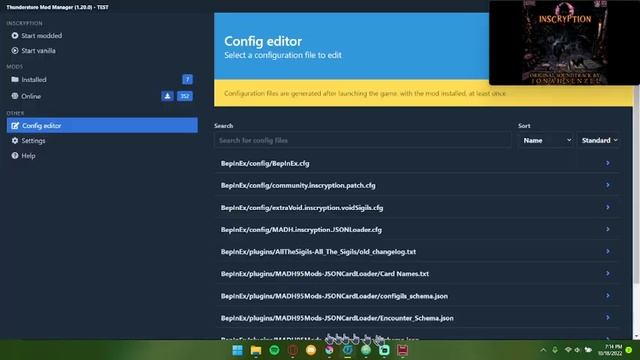Click the red app icon in the taskbar
This screenshot has width=640, height=360.
[x=402, y=350]
